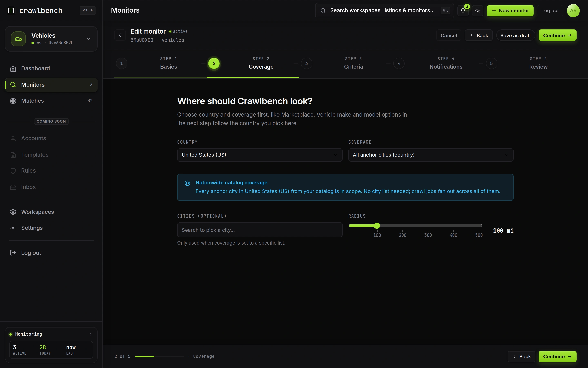588x368 pixels.
Task: Click the back arrow next to Edit monitor
Action: (120, 35)
